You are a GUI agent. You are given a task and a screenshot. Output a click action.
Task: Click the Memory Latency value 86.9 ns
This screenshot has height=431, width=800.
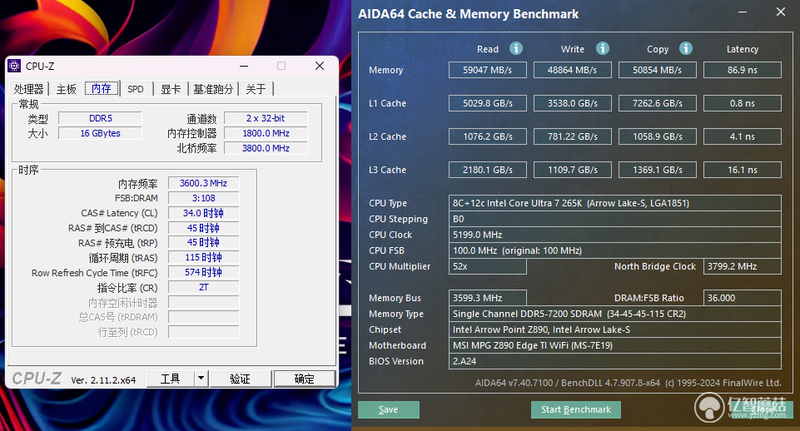point(742,70)
